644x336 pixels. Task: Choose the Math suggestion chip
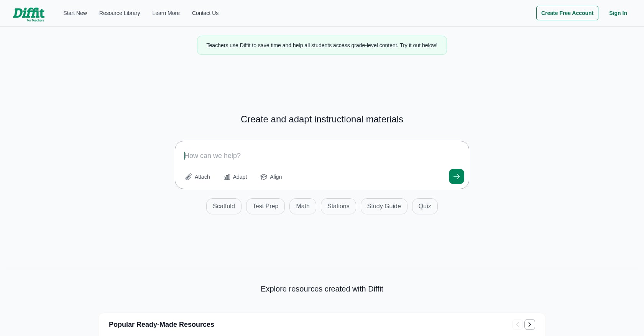pyautogui.click(x=303, y=206)
